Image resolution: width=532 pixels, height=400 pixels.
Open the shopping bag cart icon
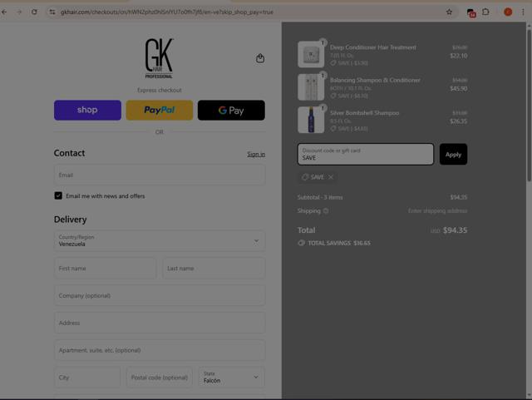click(x=260, y=58)
